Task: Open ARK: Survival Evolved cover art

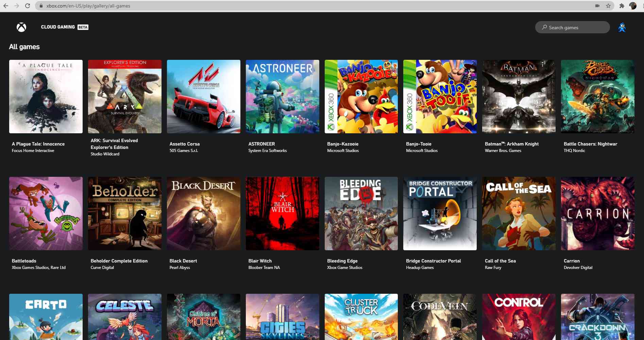Action: point(125,97)
